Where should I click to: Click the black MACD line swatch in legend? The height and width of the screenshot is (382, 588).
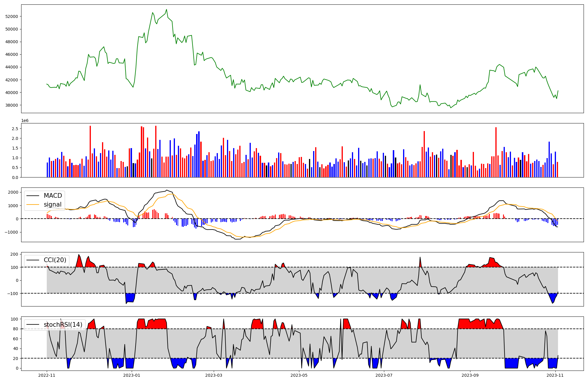[33, 196]
